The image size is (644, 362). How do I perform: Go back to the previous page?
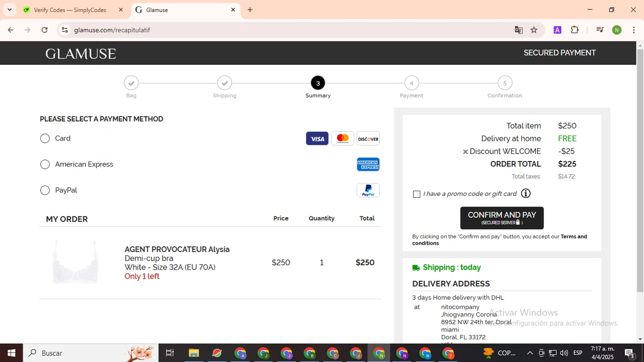point(11,30)
